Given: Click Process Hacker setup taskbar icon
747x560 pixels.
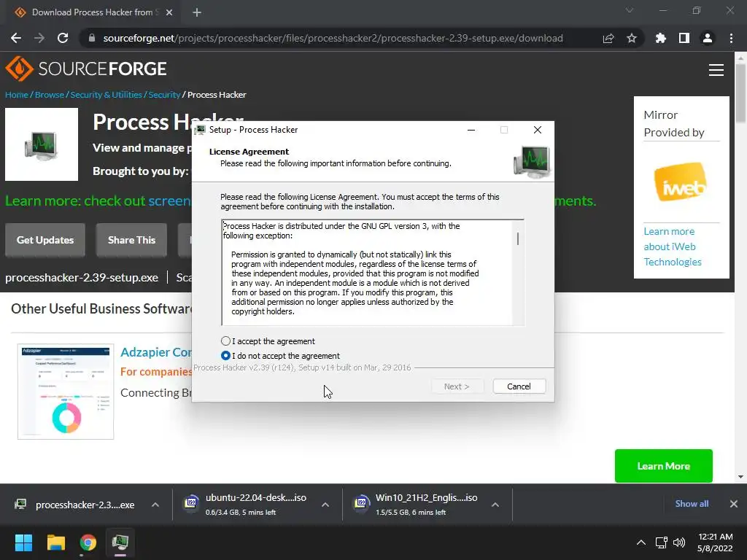Looking at the screenshot, I should point(120,542).
